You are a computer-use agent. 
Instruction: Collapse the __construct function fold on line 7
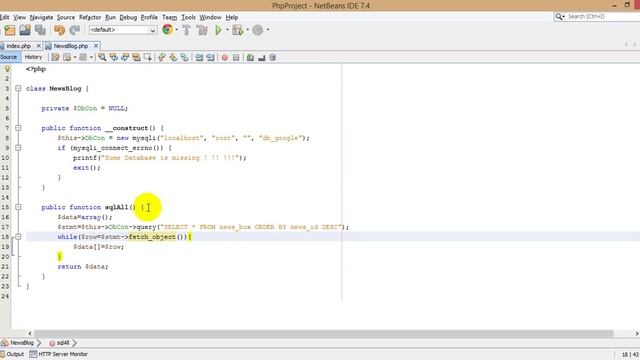tap(18, 128)
